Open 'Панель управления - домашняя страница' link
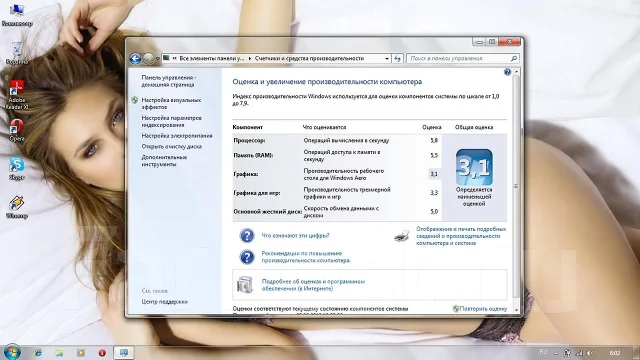 pyautogui.click(x=169, y=81)
